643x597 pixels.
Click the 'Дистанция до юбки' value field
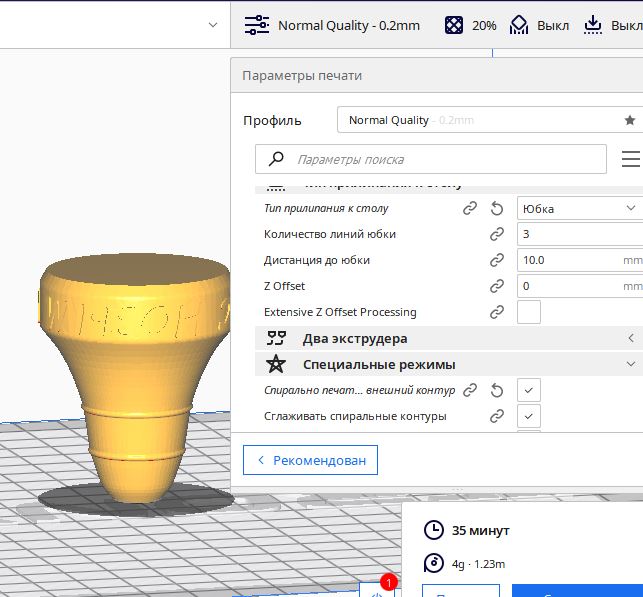(580, 260)
